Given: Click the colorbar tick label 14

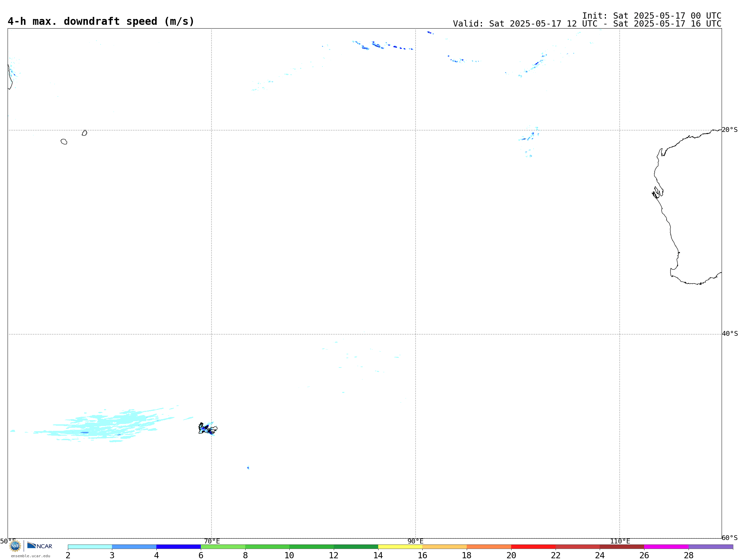Looking at the screenshot, I should (x=378, y=556).
